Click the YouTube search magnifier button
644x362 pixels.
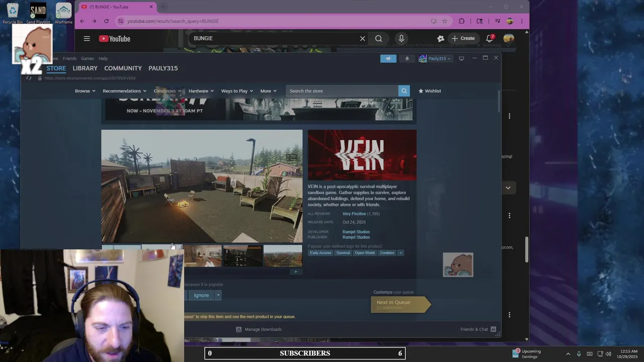pyautogui.click(x=378, y=39)
